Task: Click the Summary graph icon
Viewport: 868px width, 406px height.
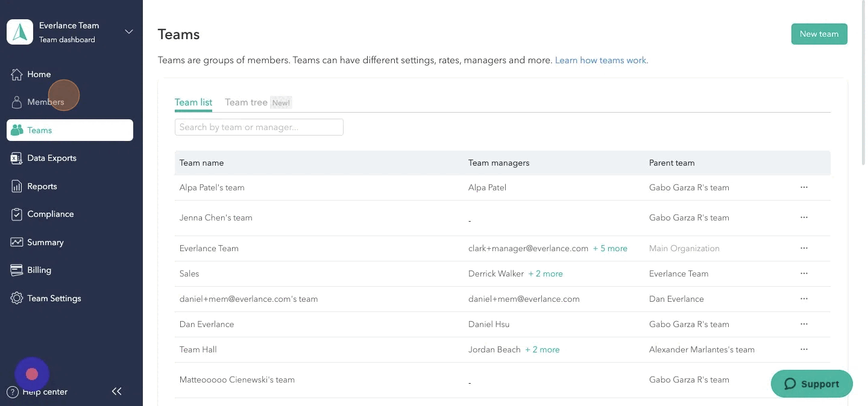Action: (17, 242)
